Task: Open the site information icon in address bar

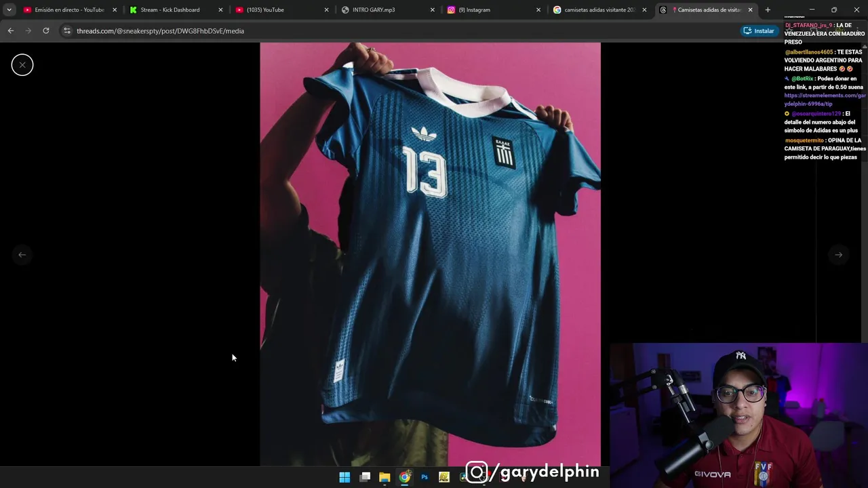Action: click(x=66, y=30)
